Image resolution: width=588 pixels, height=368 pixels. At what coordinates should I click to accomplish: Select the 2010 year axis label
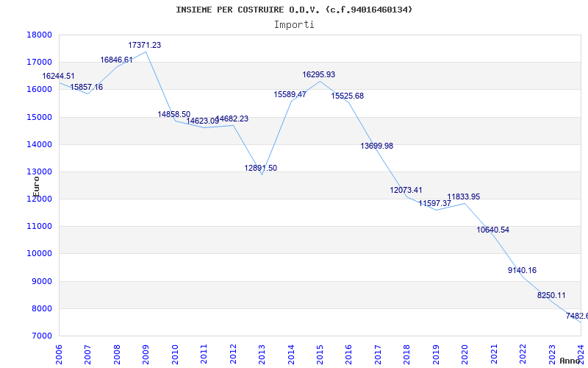pyautogui.click(x=175, y=355)
